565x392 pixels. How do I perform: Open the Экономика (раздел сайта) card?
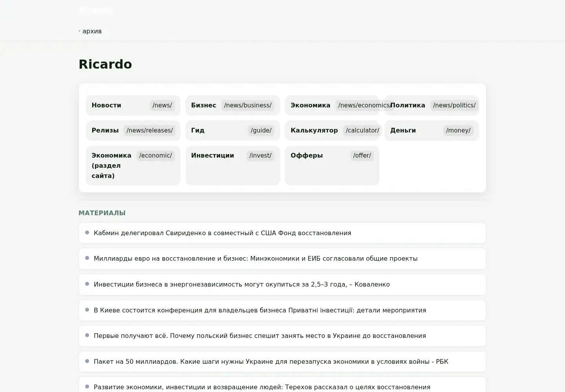click(133, 165)
